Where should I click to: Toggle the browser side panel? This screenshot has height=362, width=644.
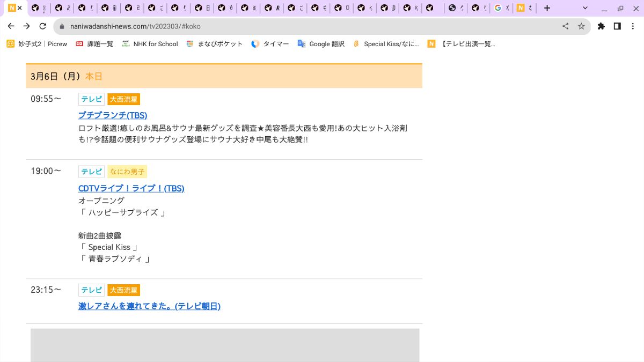click(x=617, y=26)
